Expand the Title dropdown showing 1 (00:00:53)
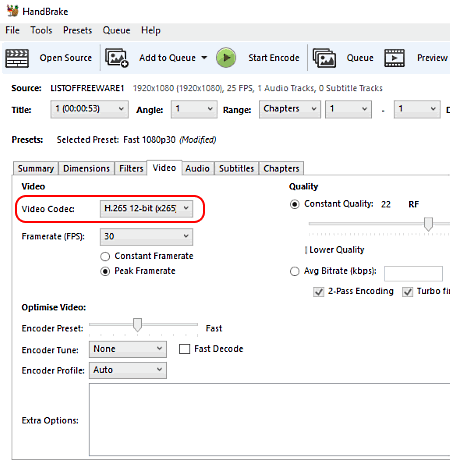The width and height of the screenshot is (450, 461). click(90, 109)
